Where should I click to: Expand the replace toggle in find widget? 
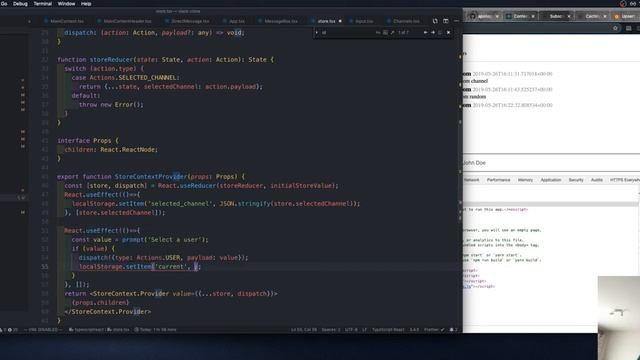pyautogui.click(x=317, y=32)
